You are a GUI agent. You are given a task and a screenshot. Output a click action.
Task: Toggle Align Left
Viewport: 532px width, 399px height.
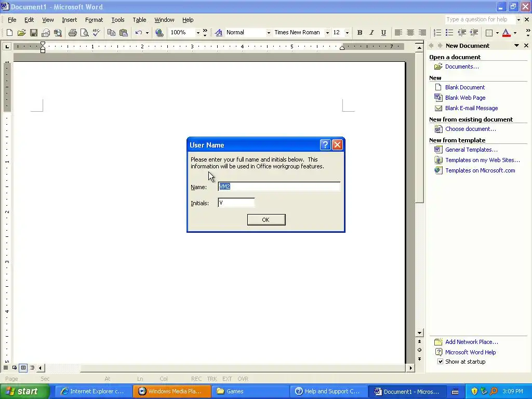pos(398,33)
